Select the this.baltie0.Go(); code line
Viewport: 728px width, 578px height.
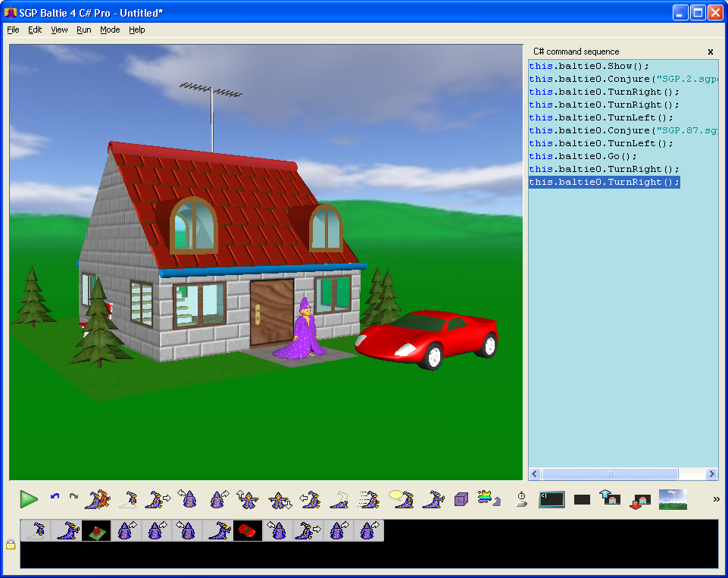[583, 156]
